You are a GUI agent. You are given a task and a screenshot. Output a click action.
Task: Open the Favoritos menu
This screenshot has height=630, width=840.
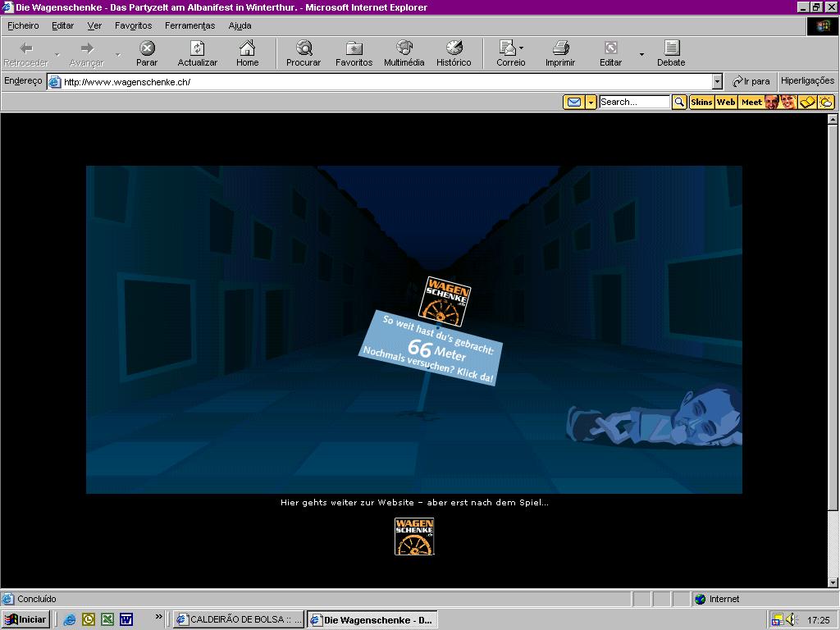tap(134, 25)
